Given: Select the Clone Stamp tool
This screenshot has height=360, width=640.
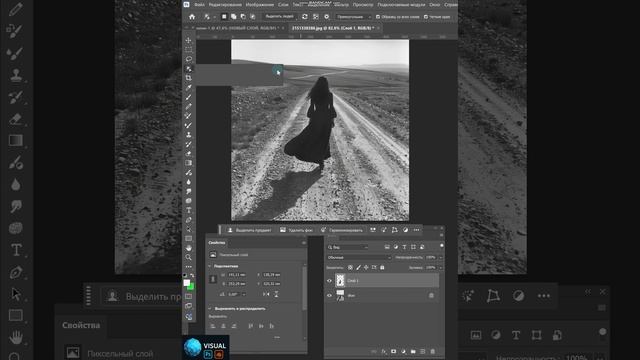Looking at the screenshot, I should 189,135.
